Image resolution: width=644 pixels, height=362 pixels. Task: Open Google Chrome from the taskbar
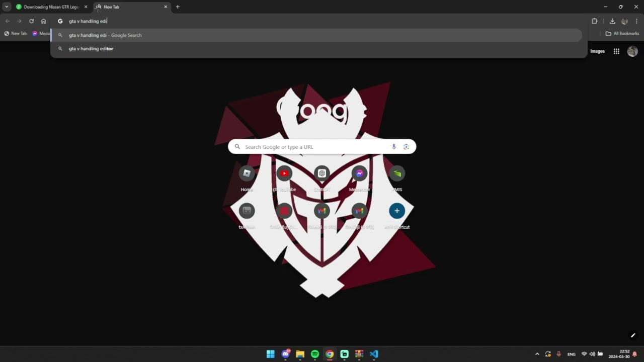click(x=330, y=354)
